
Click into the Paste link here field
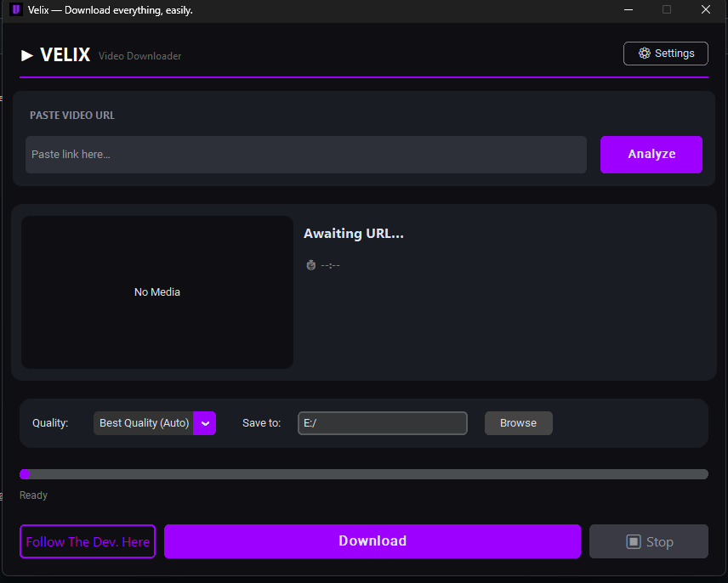coord(306,155)
